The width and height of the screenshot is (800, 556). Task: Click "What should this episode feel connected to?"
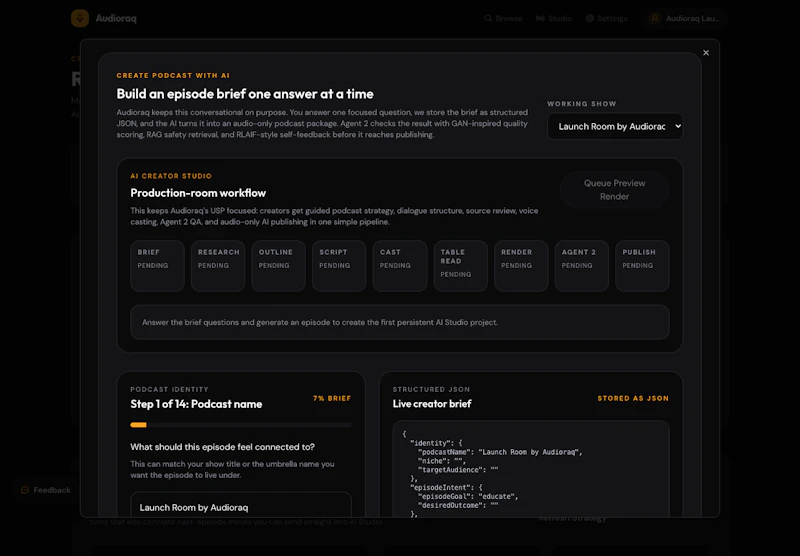click(x=222, y=447)
